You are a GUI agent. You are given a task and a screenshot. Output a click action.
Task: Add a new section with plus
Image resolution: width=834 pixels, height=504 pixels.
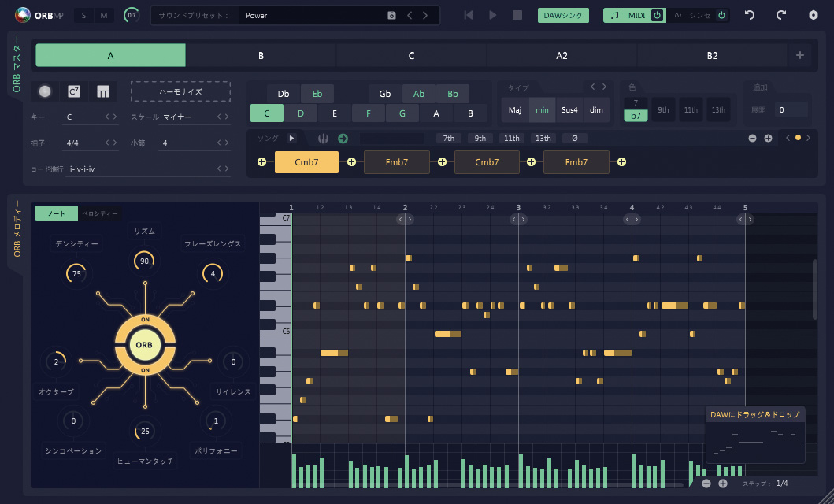pos(800,55)
